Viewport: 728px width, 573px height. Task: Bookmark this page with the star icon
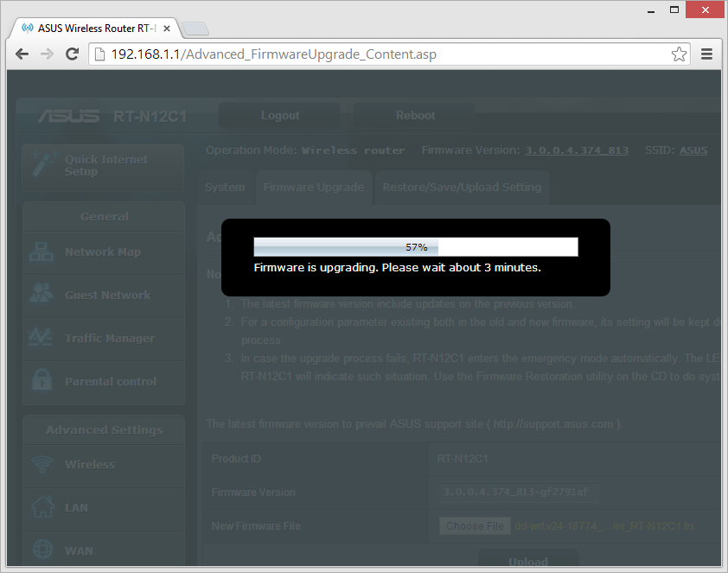pyautogui.click(x=679, y=54)
